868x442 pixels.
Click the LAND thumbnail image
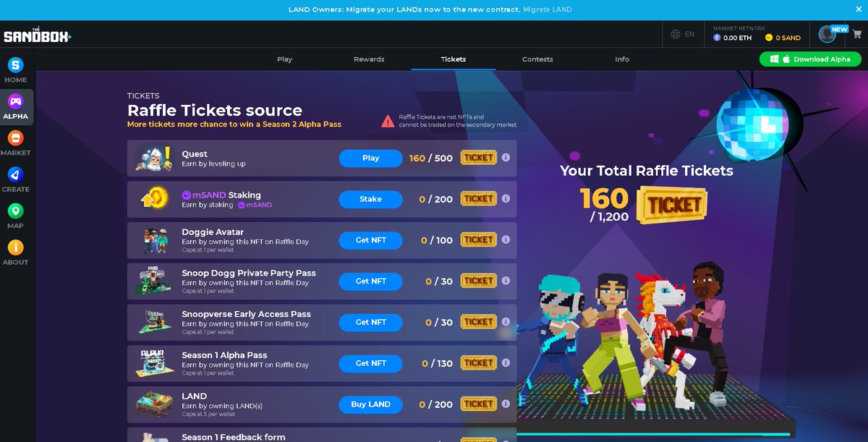coord(153,404)
